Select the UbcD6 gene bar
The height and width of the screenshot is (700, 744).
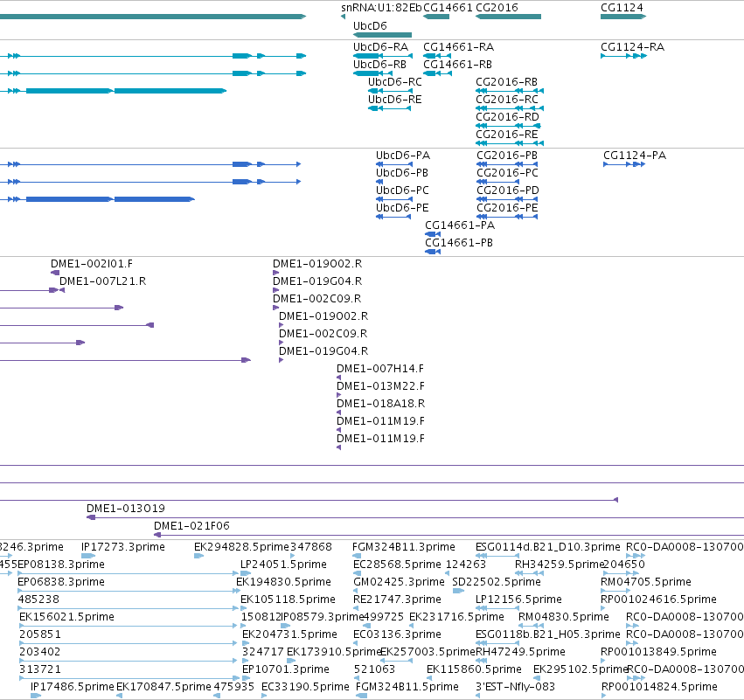pos(382,35)
